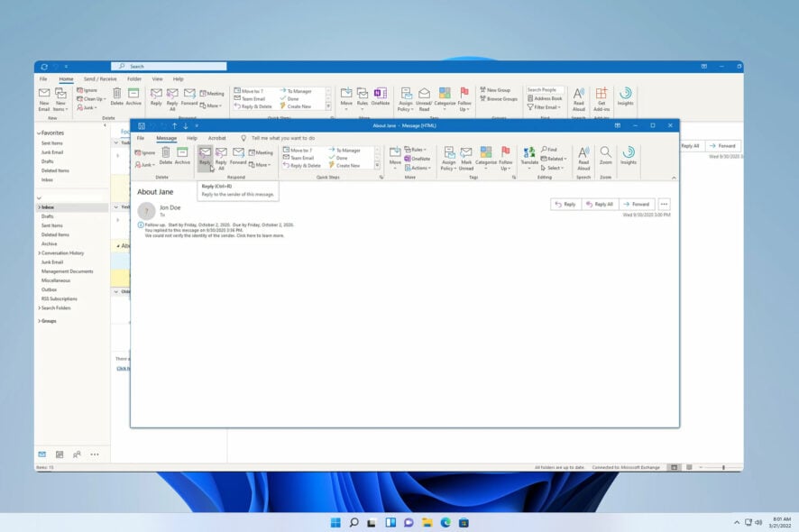The image size is (799, 532).
Task: Open the Actions dropdown in the message window
Action: pos(418,168)
